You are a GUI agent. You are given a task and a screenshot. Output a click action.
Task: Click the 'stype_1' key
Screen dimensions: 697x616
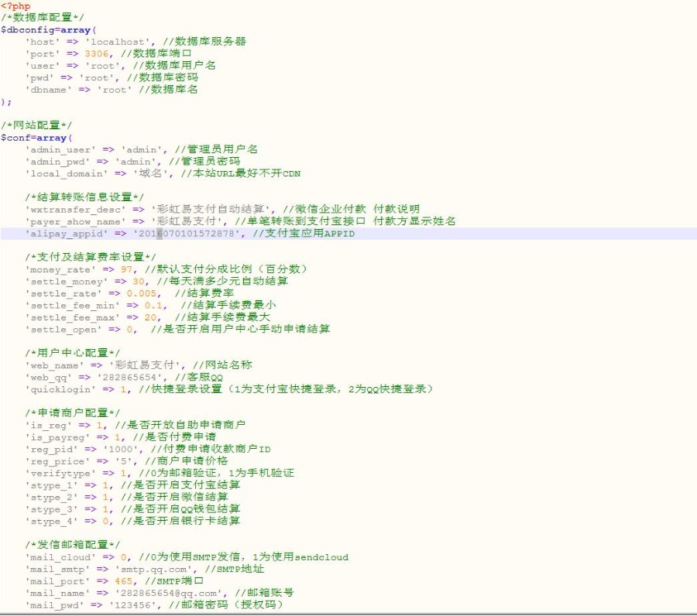click(x=52, y=485)
